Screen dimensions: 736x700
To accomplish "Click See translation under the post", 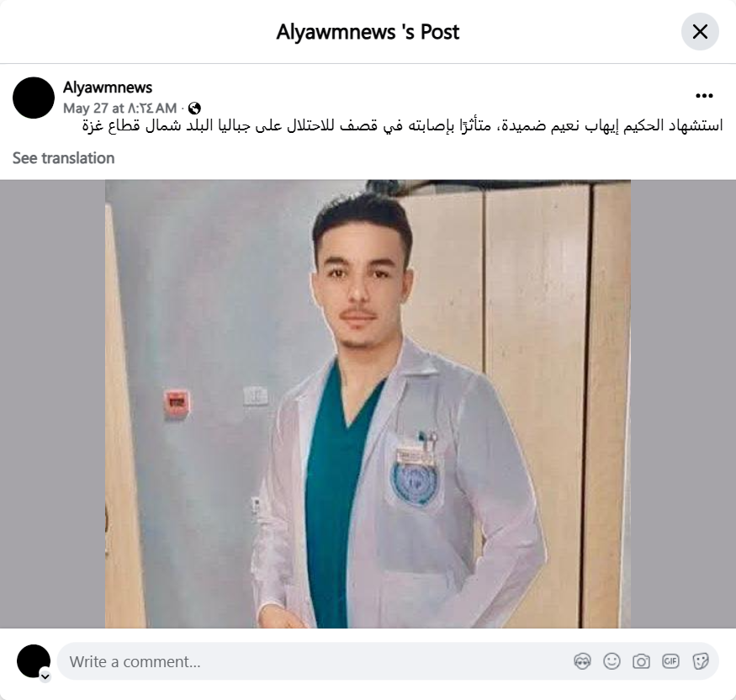I will [x=63, y=158].
